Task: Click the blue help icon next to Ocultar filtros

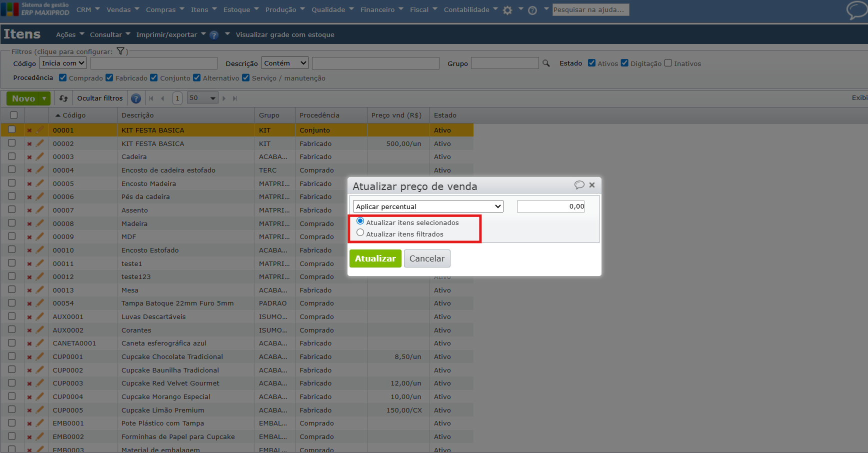Action: pyautogui.click(x=135, y=98)
